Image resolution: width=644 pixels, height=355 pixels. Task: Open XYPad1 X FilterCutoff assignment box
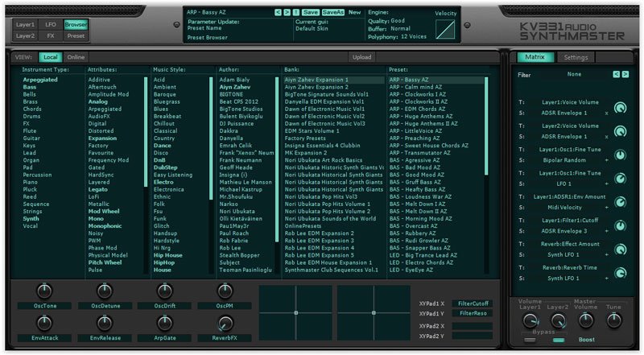472,303
